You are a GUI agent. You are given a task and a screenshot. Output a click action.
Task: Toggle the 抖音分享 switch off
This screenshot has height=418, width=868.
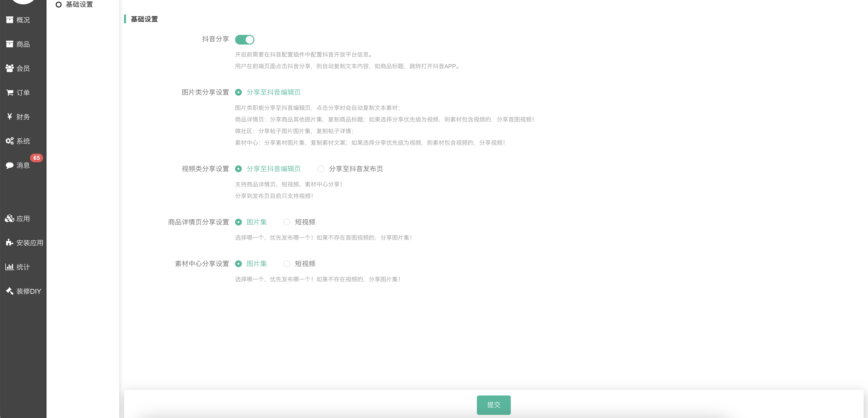(245, 40)
